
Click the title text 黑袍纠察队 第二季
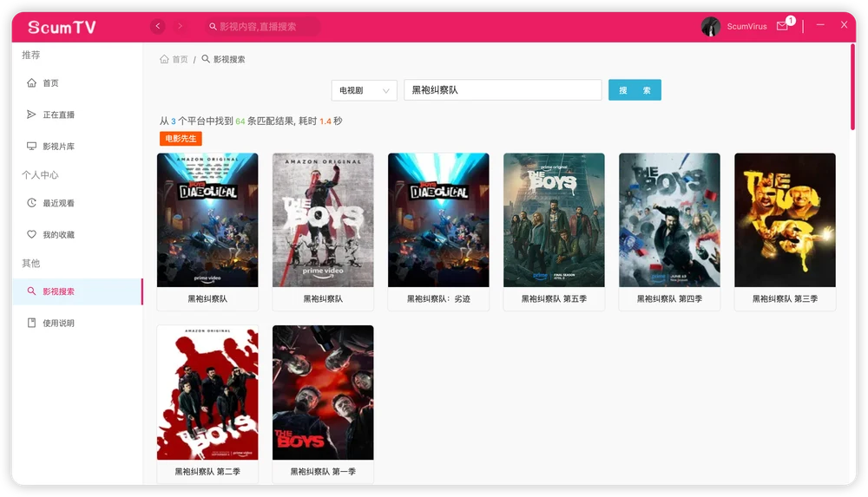[207, 472]
